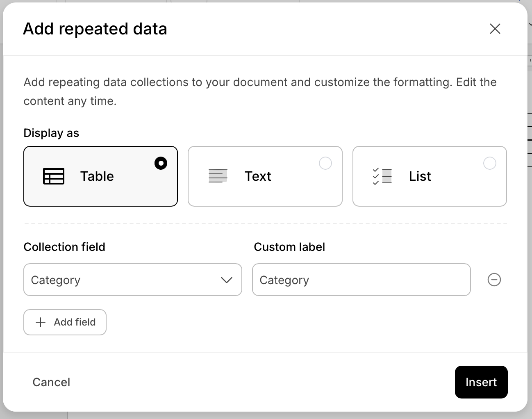532x419 pixels.
Task: Focus the Custom label input field
Action: [x=361, y=280]
